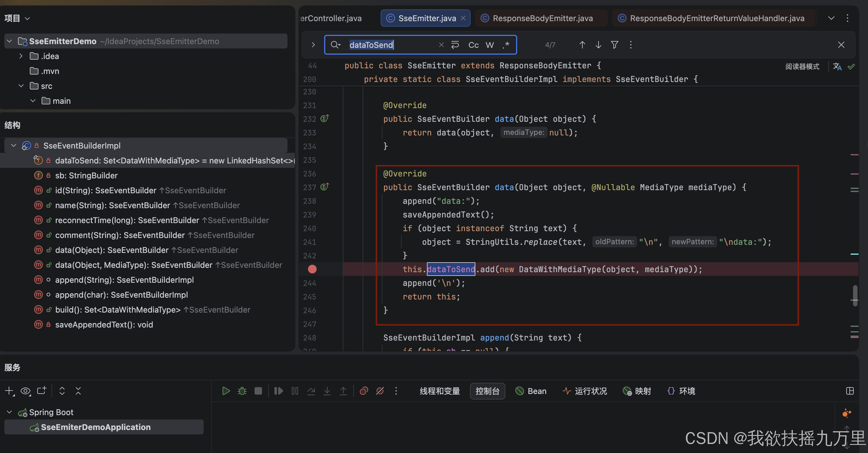Viewport: 868px width, 453px height.
Task: Switch to 线程和变量 tab
Action: click(x=440, y=391)
